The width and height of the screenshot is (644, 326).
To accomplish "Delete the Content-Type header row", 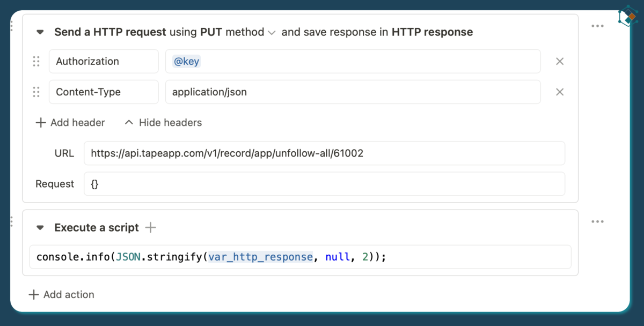I will (560, 92).
